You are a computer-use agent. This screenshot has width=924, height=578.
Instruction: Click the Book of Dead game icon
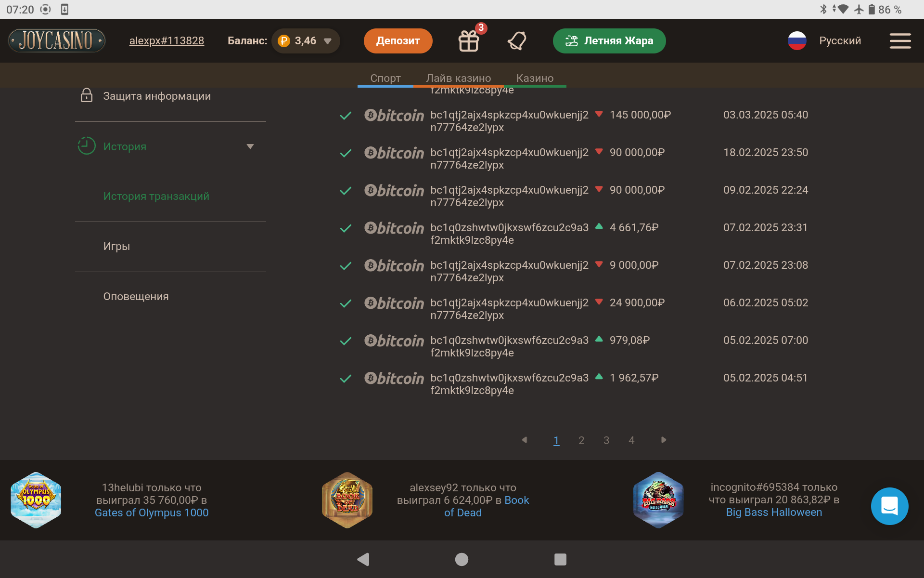coord(347,500)
